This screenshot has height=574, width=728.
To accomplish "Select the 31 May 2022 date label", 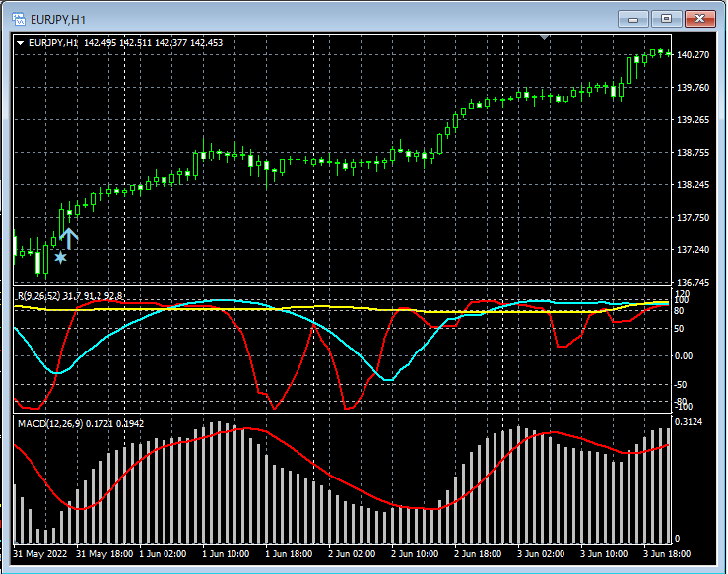I will 40,553.
